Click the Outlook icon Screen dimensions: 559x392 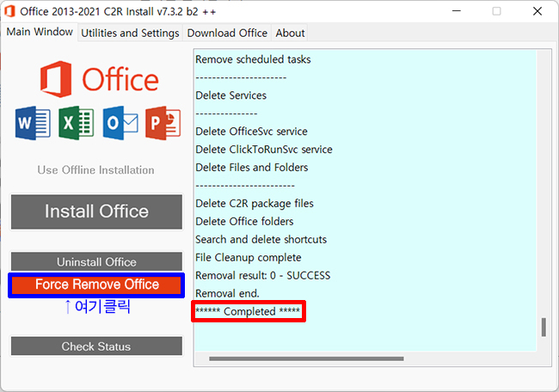click(120, 123)
